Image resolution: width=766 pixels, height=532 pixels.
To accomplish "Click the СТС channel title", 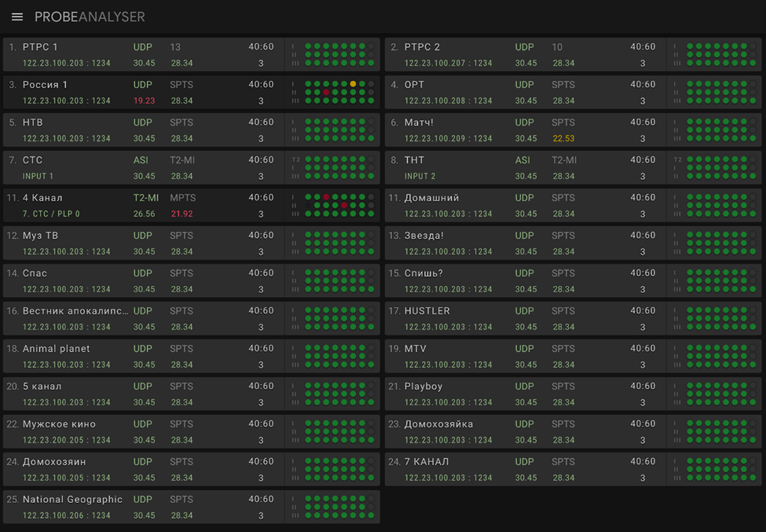I will 33,160.
